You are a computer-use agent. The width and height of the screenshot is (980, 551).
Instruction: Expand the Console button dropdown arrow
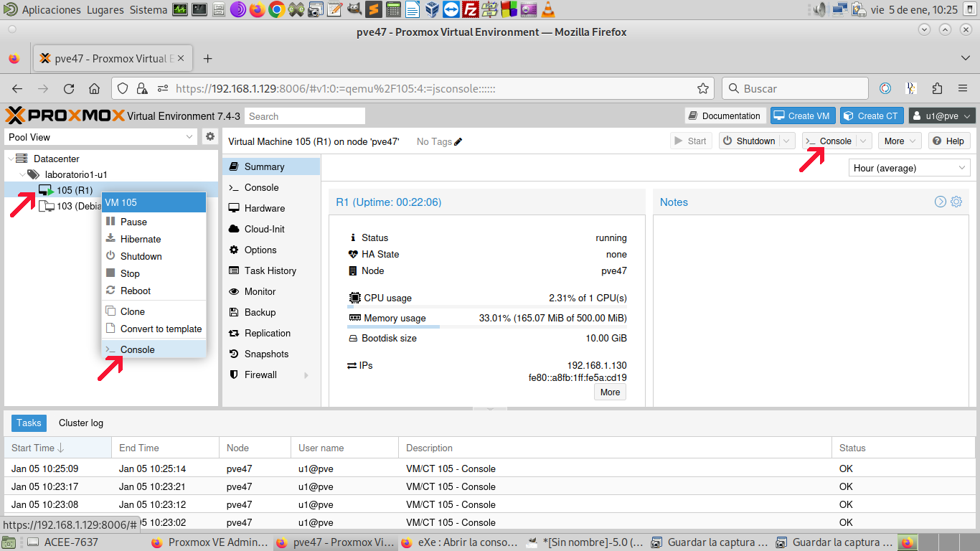tap(864, 141)
